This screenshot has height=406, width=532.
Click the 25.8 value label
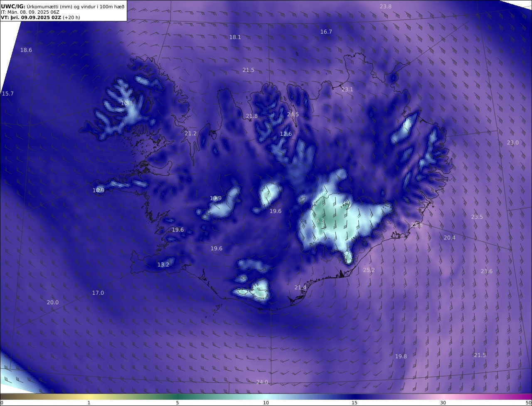(x=416, y=225)
